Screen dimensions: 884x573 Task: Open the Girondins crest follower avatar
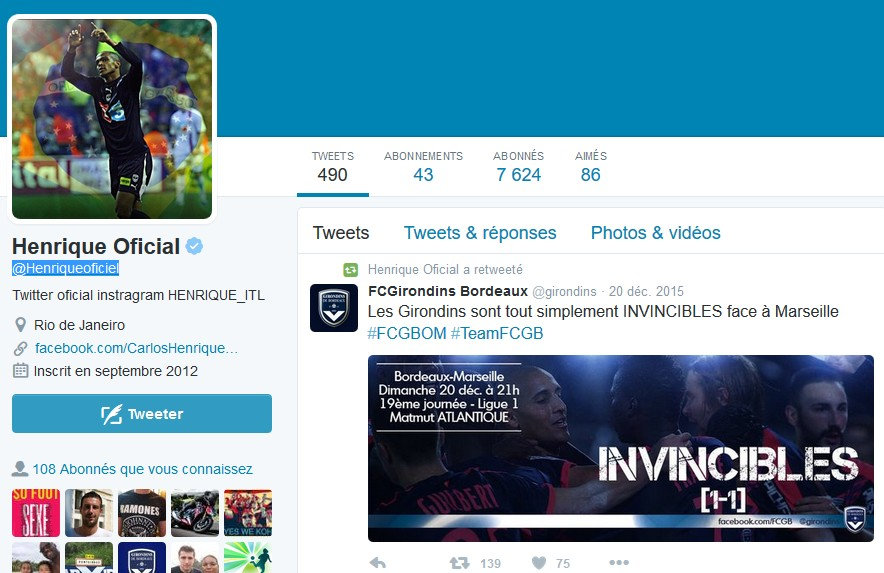(x=142, y=558)
